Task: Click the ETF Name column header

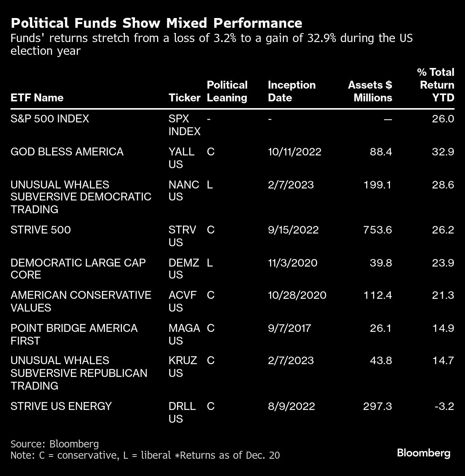Action: pyautogui.click(x=37, y=98)
